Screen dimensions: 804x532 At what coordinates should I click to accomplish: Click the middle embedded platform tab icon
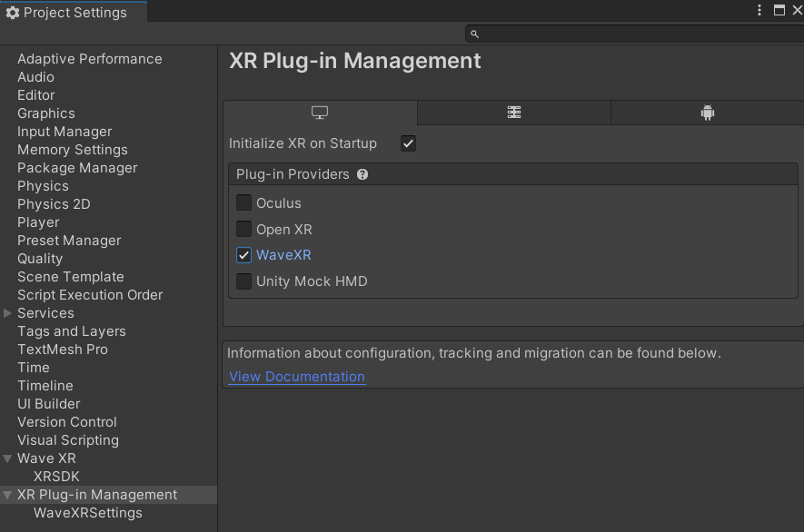513,112
